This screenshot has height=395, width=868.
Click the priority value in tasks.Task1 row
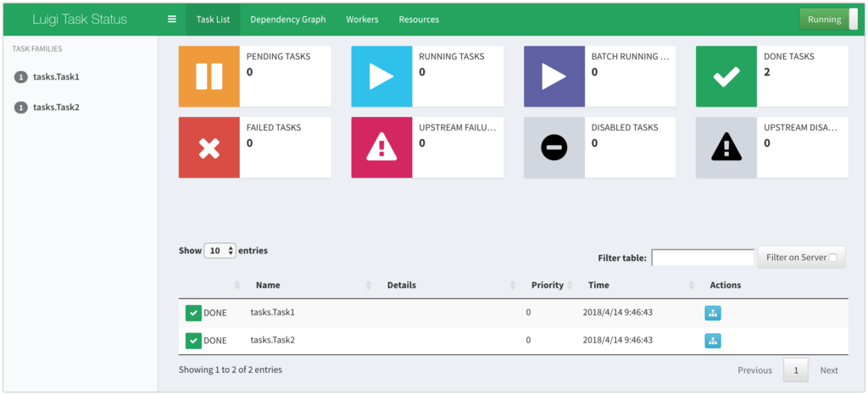pos(528,313)
